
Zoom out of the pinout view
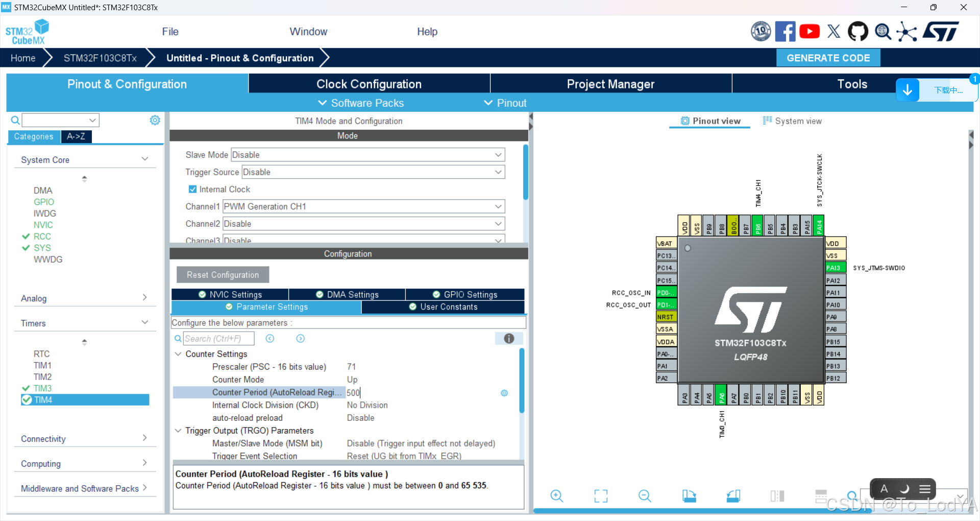point(645,495)
